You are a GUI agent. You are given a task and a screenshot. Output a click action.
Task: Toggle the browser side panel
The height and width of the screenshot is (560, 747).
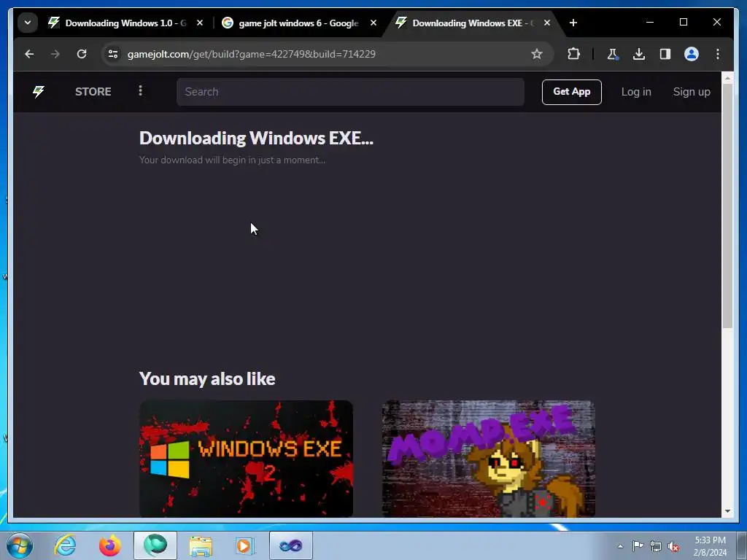[x=665, y=54]
